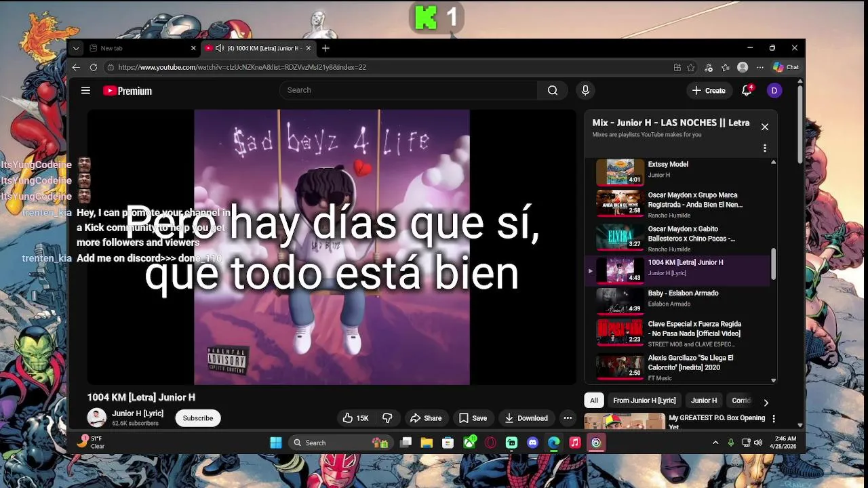Select the All filter chip
The height and width of the screenshot is (488, 868).
pyautogui.click(x=594, y=401)
